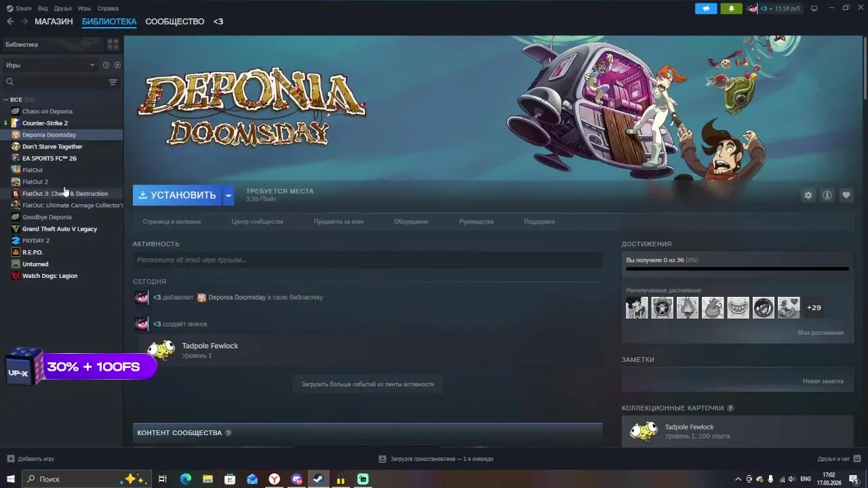Click the +29 remaining achievements

(x=814, y=308)
